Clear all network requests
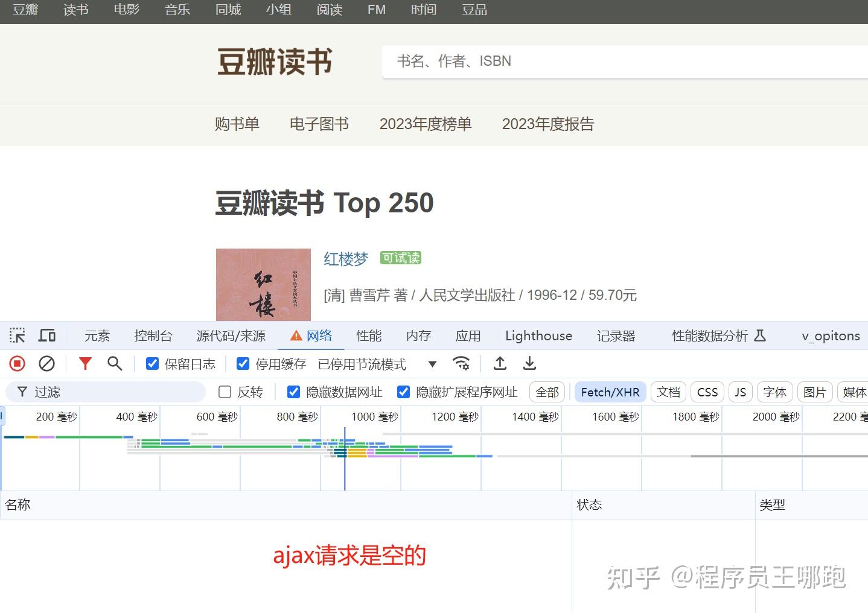This screenshot has height=613, width=868. 46,363
